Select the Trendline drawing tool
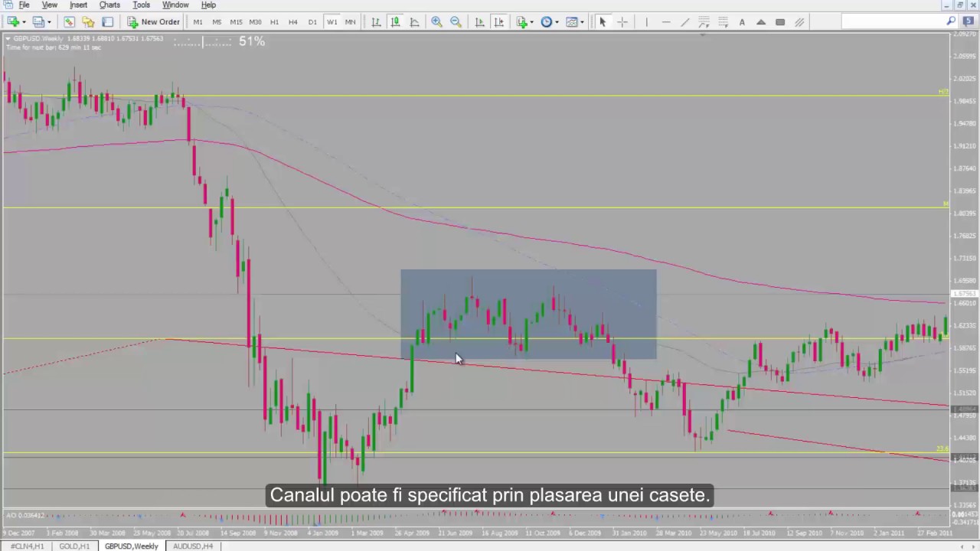 click(x=684, y=22)
